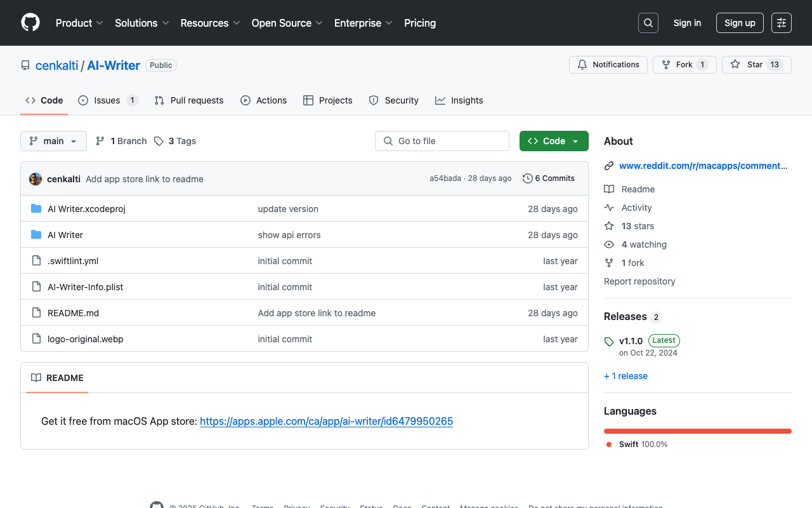Click the fork icon in Fork button
The image size is (812, 508).
point(666,65)
